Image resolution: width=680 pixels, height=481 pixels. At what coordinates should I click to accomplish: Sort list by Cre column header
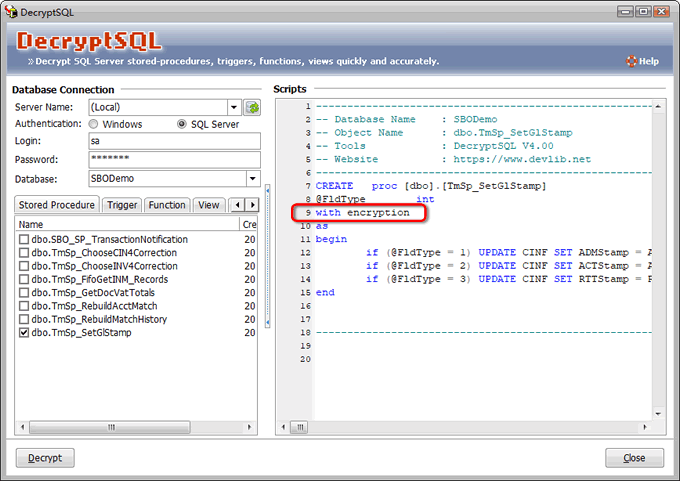click(249, 224)
